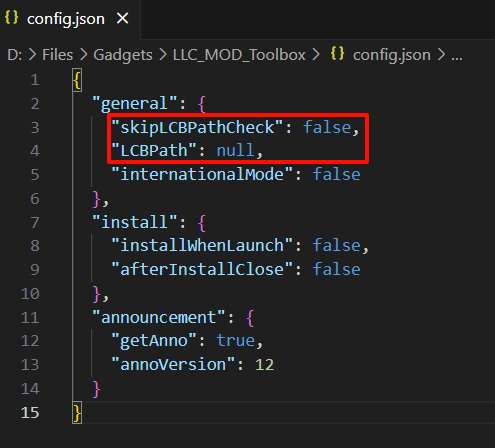This screenshot has height=448, width=495.
Task: Click the JSON braces icon in tab
Action: point(12,17)
